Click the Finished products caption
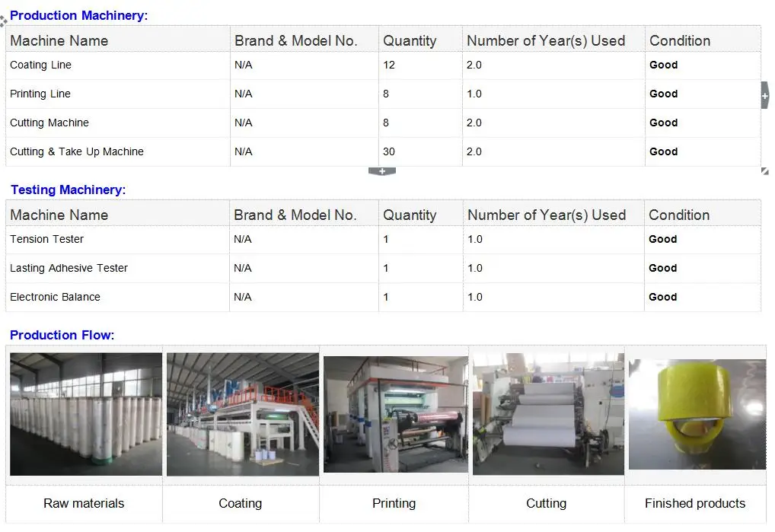 tap(695, 503)
